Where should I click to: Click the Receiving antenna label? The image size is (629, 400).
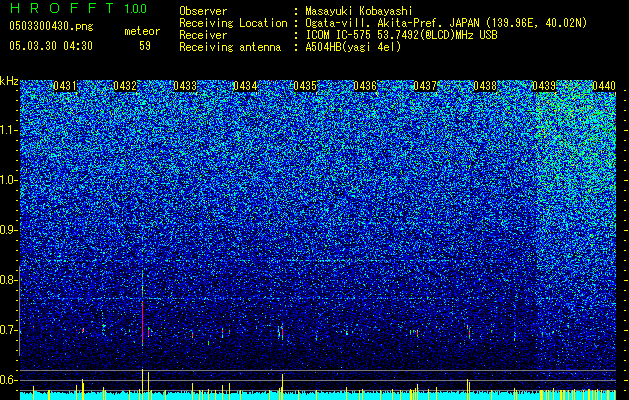tap(230, 47)
